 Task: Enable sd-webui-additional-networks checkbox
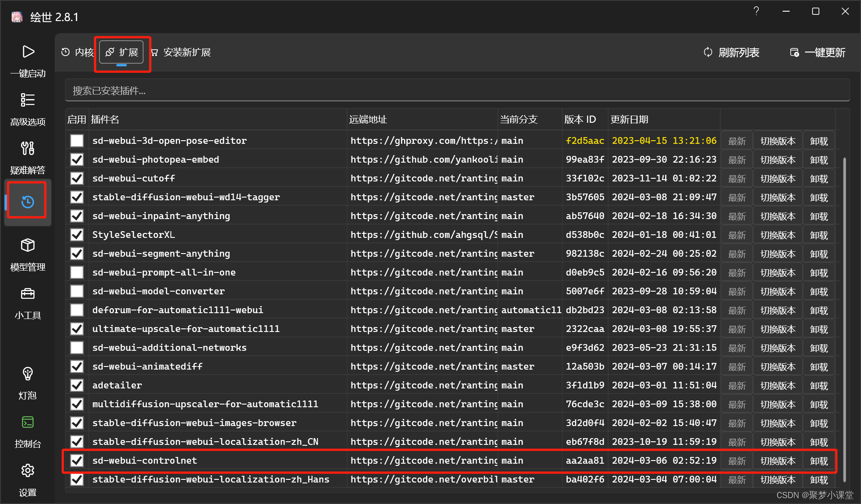[77, 348]
